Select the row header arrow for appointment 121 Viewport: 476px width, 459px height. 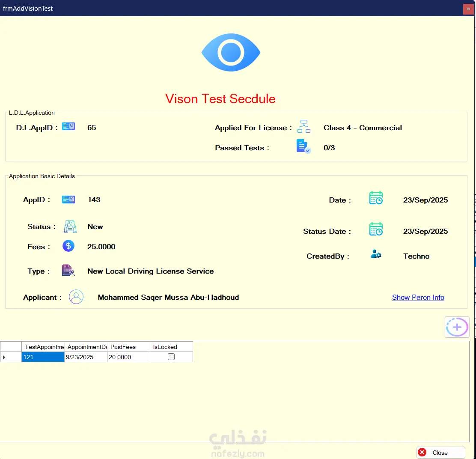click(11, 357)
